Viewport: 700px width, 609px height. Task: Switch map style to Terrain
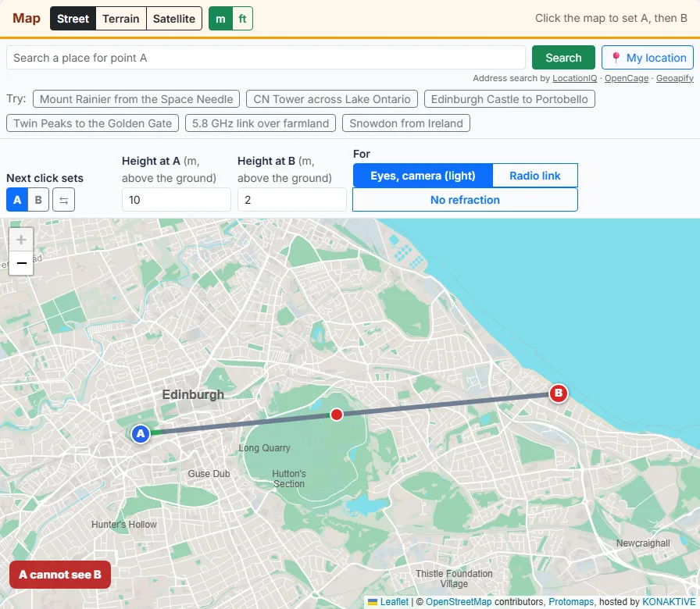point(121,19)
